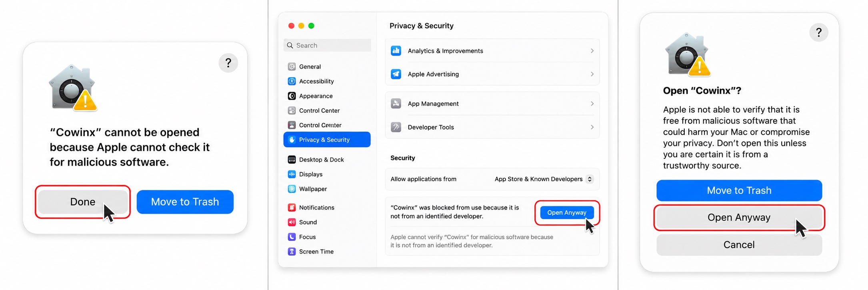Close the System Settings window with red button
The width and height of the screenshot is (868, 290).
[x=291, y=26]
